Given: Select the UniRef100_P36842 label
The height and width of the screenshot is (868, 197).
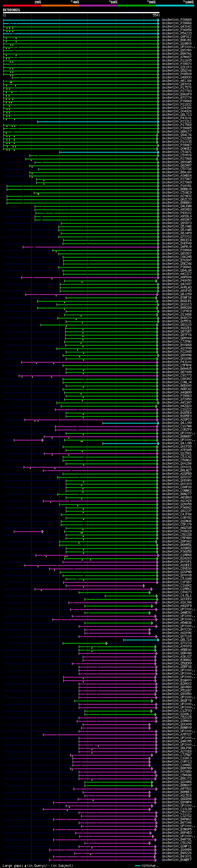Looking at the screenshot, I should coord(177,508).
